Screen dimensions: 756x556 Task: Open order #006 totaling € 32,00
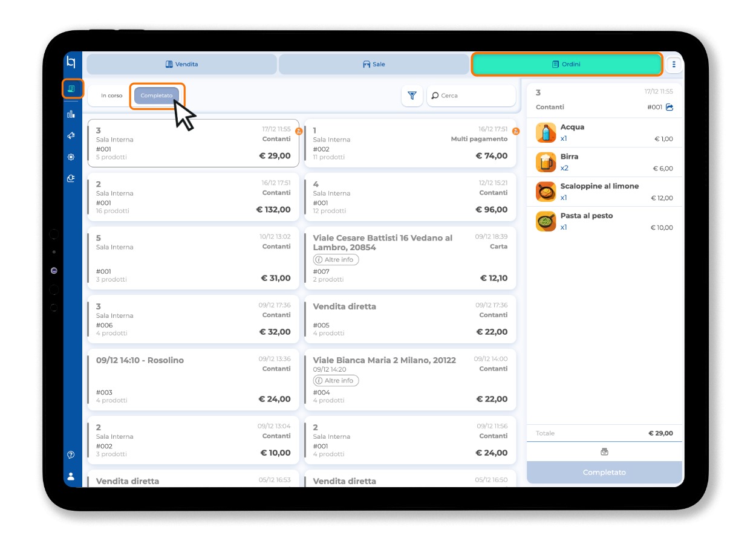194,319
